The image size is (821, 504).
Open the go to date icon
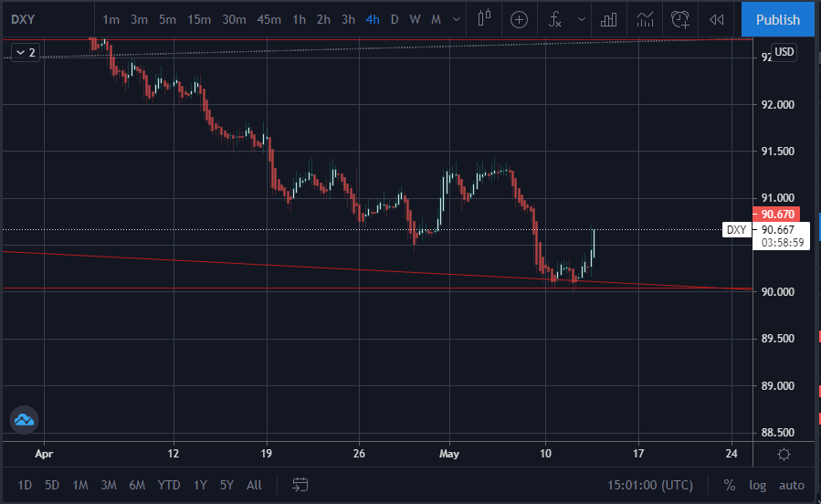[x=300, y=485]
